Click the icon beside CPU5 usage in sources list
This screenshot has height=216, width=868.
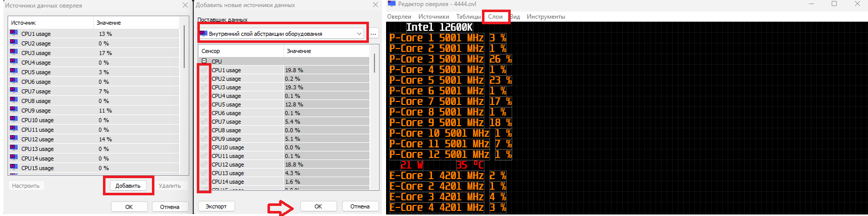point(14,71)
